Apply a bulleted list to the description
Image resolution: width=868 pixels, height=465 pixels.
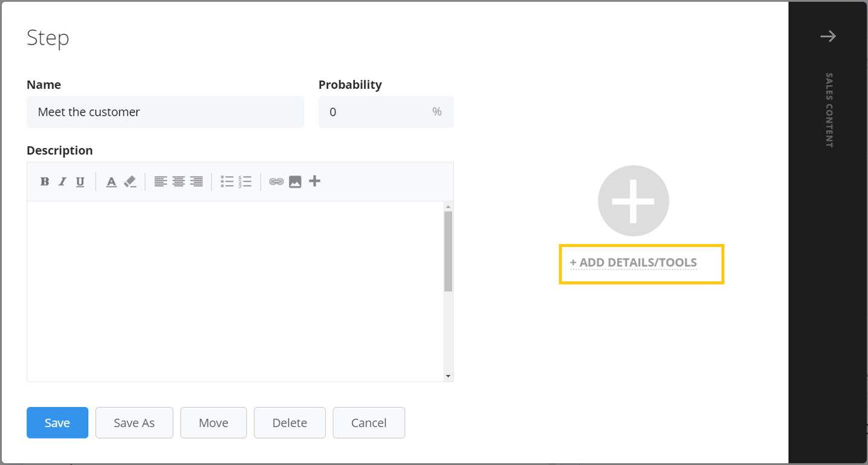click(x=227, y=181)
